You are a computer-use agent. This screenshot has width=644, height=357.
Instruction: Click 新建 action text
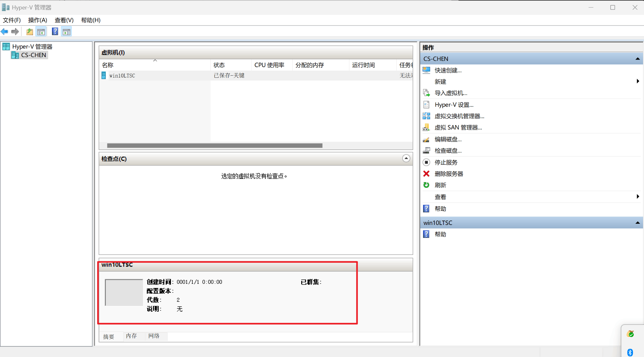(x=440, y=82)
